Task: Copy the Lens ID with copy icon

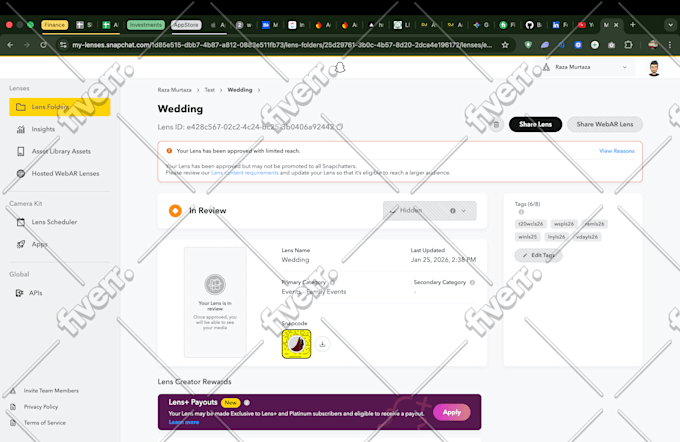Action: pos(340,127)
